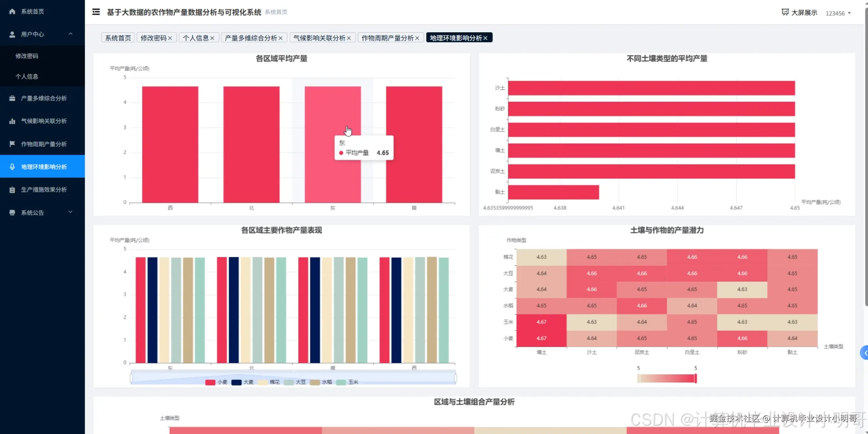Select the 气候影响关联分析 bar-chart icon

pos(12,121)
